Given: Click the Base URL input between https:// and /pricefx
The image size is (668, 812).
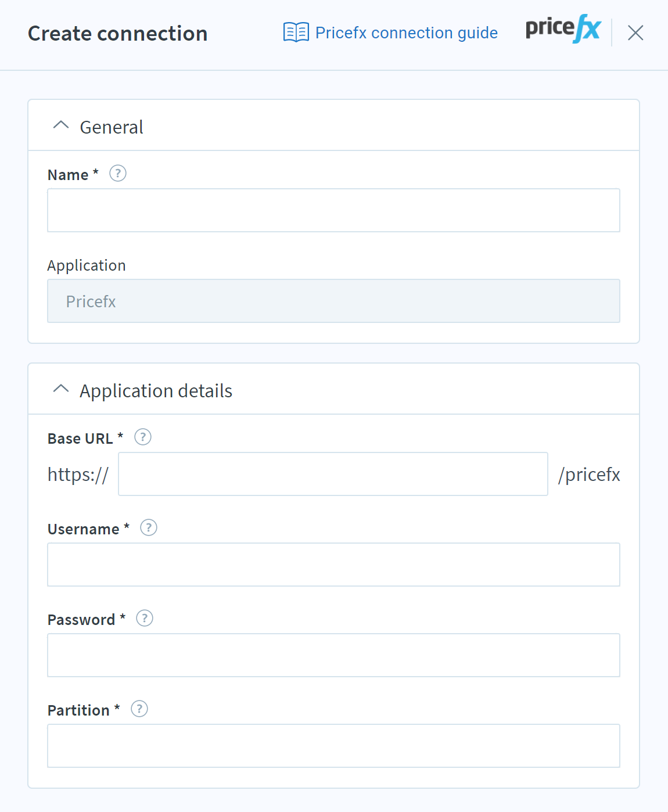Looking at the screenshot, I should (x=333, y=474).
